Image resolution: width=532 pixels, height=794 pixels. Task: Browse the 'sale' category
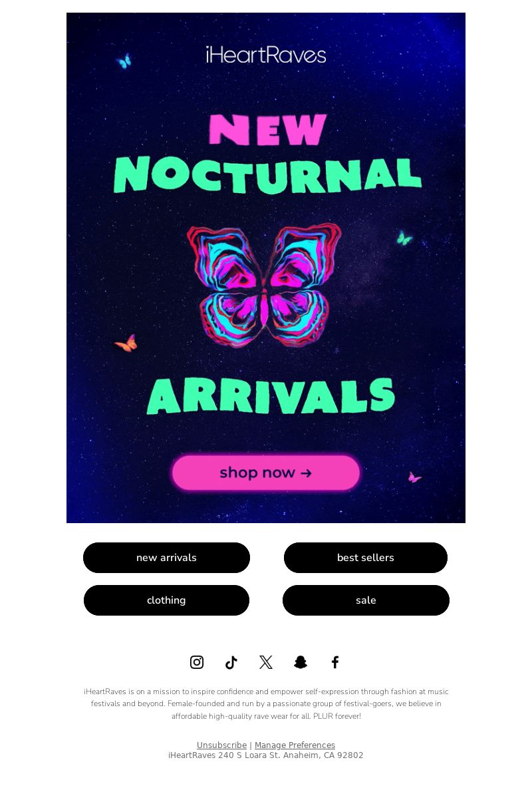366,600
